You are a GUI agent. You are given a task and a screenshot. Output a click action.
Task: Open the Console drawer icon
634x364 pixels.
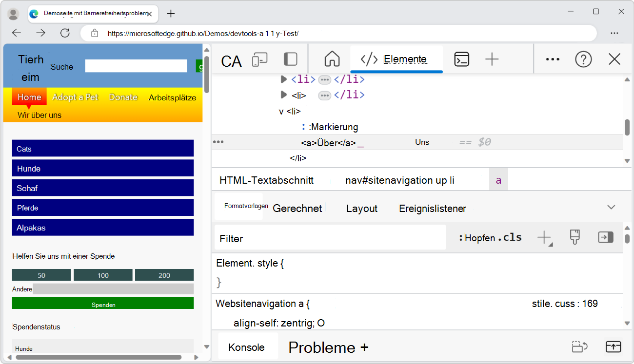(x=461, y=59)
